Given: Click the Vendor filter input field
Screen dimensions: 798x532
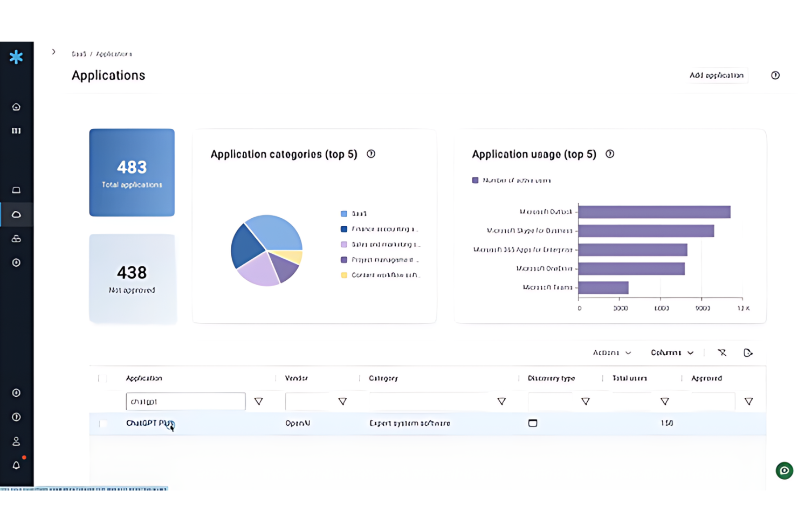Looking at the screenshot, I should [309, 402].
